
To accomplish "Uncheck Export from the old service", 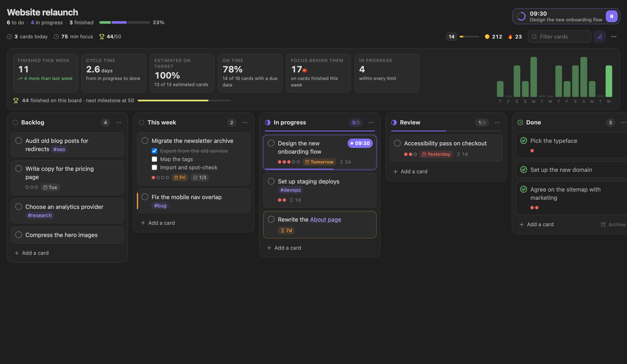I will pos(154,151).
